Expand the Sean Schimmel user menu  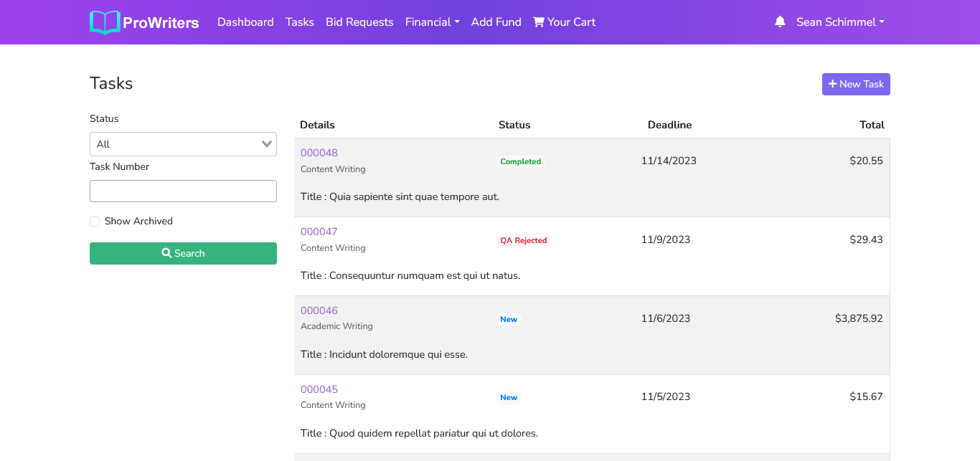[839, 22]
